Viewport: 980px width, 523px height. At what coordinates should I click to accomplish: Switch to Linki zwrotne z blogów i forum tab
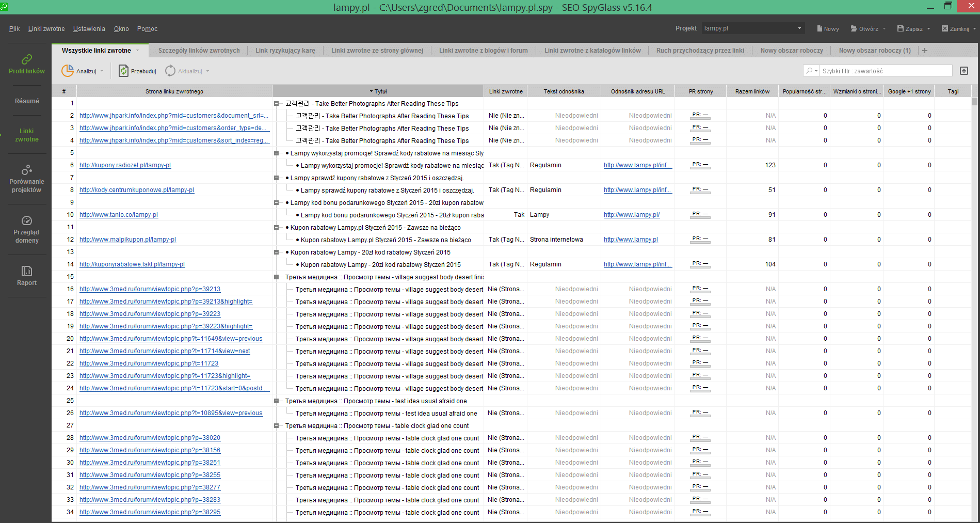(x=484, y=51)
